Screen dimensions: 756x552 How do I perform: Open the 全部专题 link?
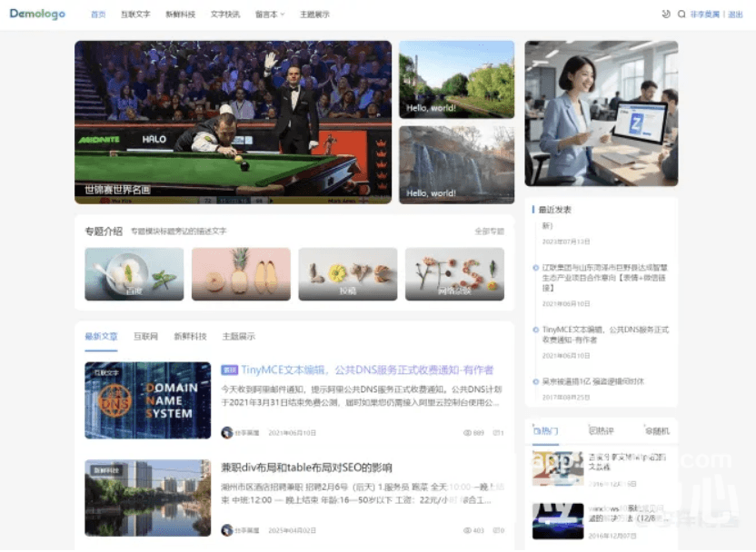tap(490, 232)
